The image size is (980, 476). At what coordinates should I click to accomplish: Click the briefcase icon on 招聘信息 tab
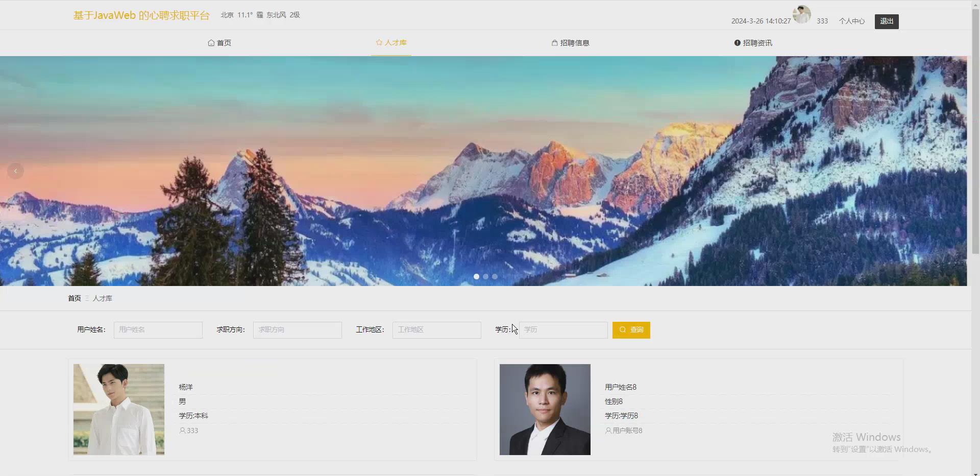coord(554,43)
